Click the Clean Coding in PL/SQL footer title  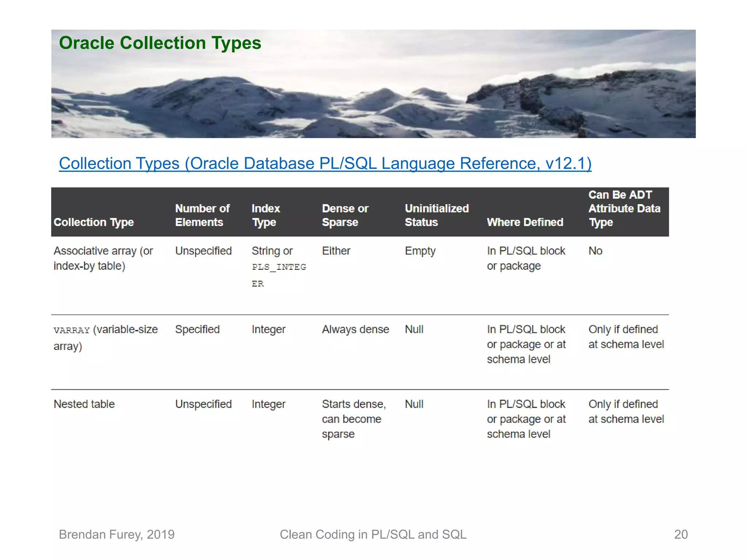click(373, 534)
